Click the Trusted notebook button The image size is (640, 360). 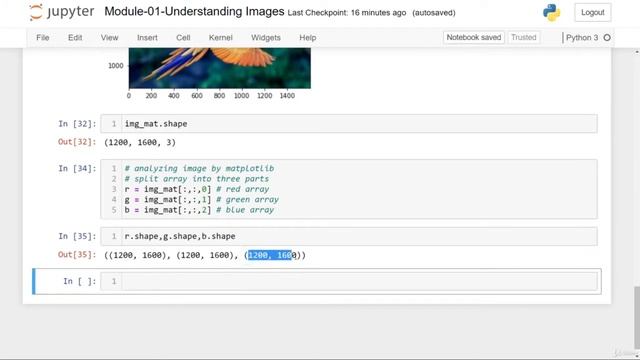[524, 38]
